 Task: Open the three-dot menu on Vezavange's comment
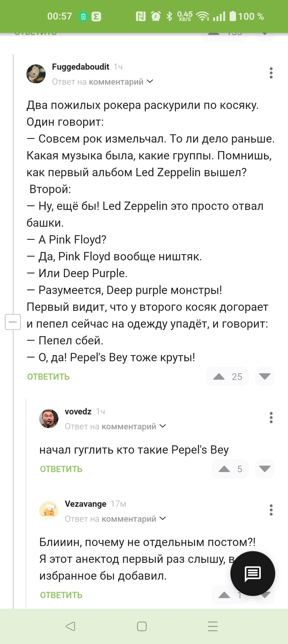click(x=271, y=510)
